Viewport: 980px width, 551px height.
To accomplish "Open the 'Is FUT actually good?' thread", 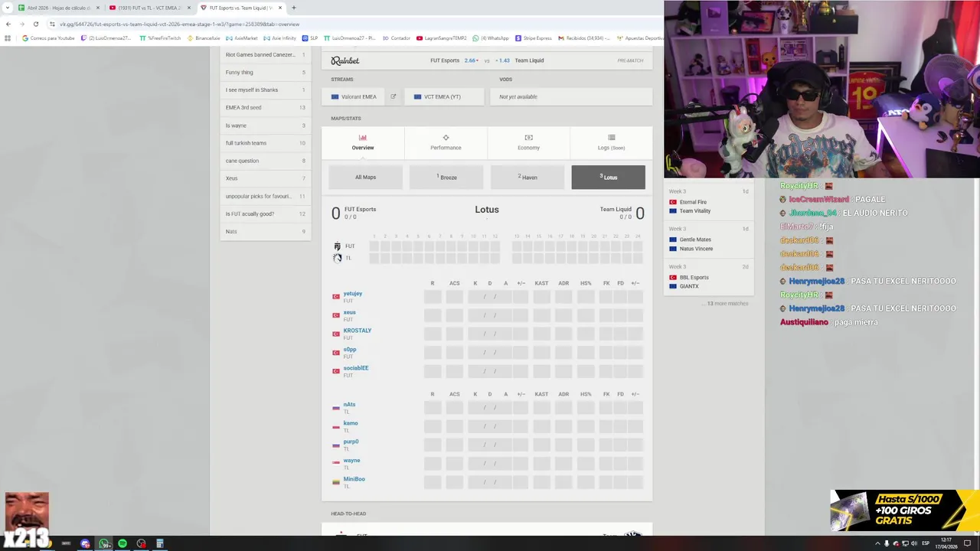I will point(266,214).
